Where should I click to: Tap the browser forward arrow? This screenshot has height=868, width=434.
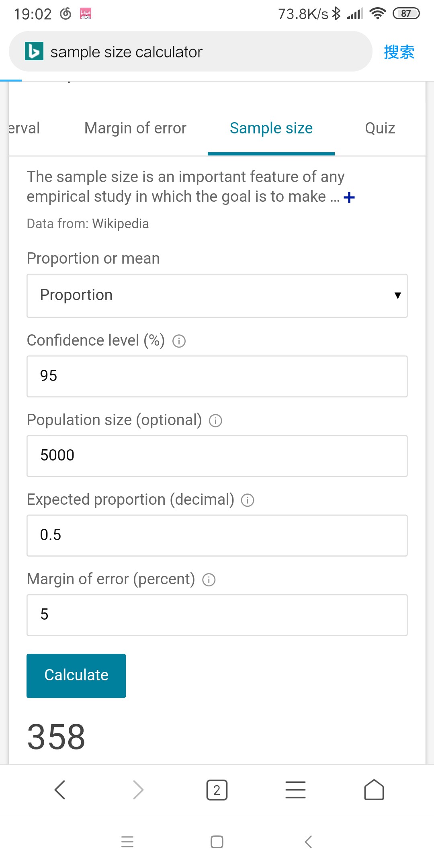click(x=138, y=790)
